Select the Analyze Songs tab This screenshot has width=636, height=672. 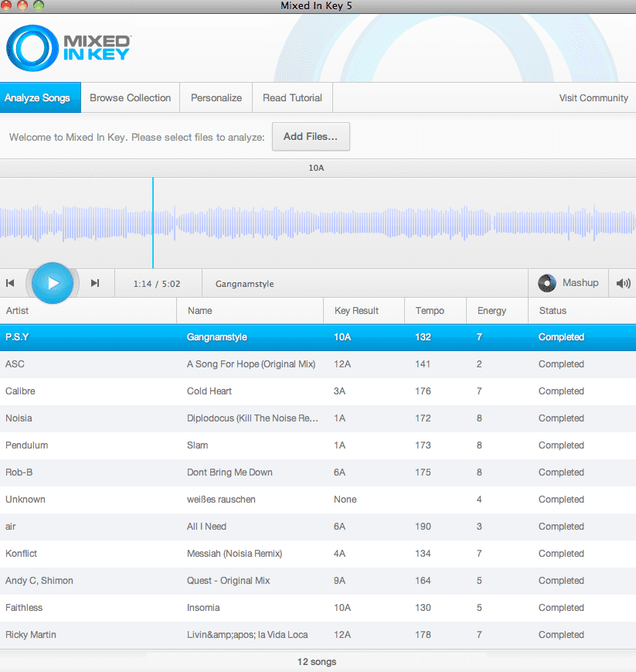[x=37, y=98]
